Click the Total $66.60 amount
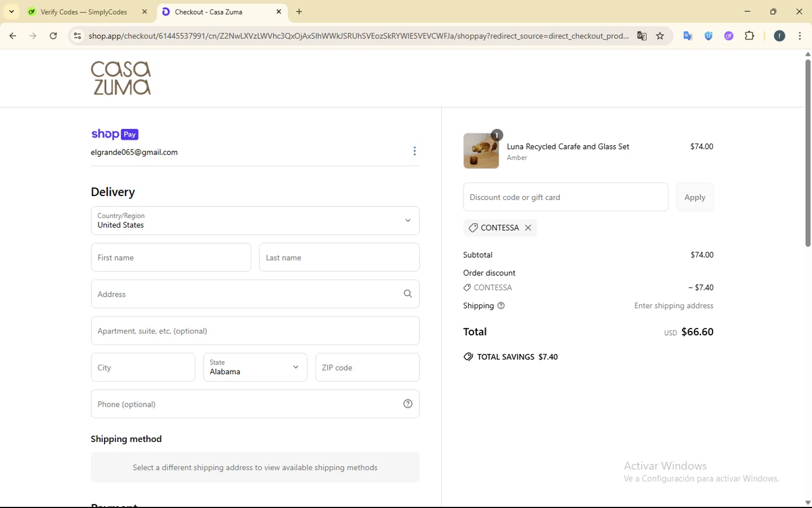The image size is (812, 508). [697, 332]
